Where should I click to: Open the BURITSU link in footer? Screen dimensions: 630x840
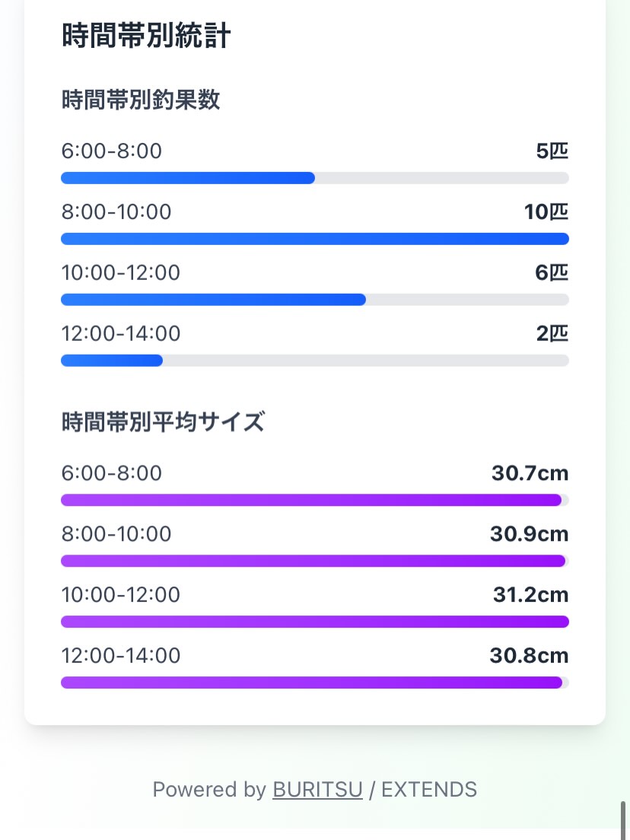(317, 790)
